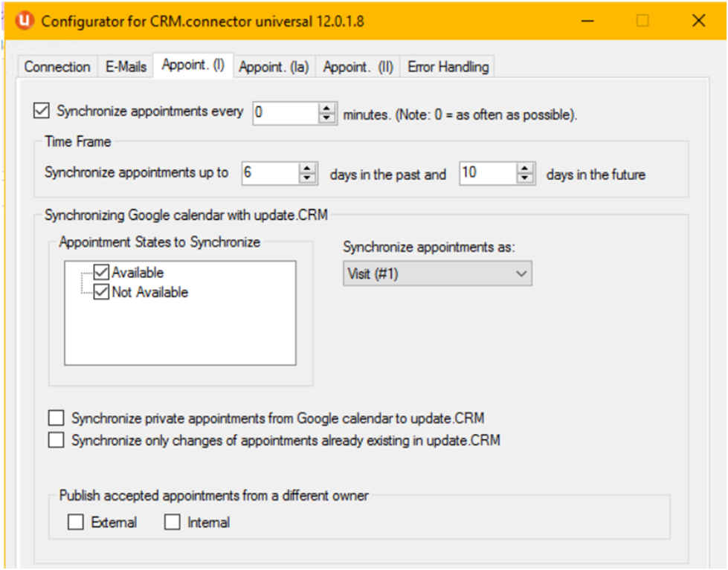Close the Configurator window
Screen dimensions: 728x570
pyautogui.click(x=698, y=21)
